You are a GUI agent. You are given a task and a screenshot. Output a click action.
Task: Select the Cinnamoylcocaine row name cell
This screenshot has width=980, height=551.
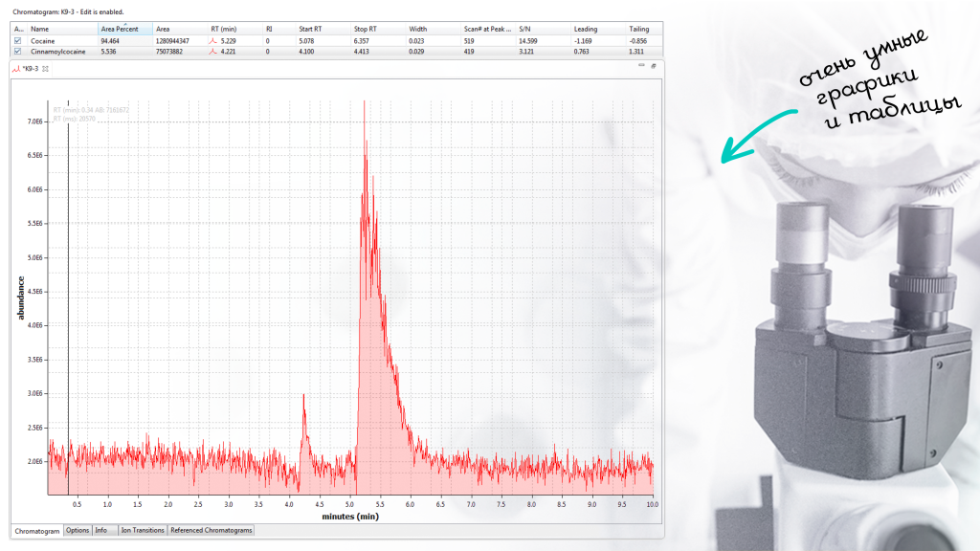click(x=53, y=52)
